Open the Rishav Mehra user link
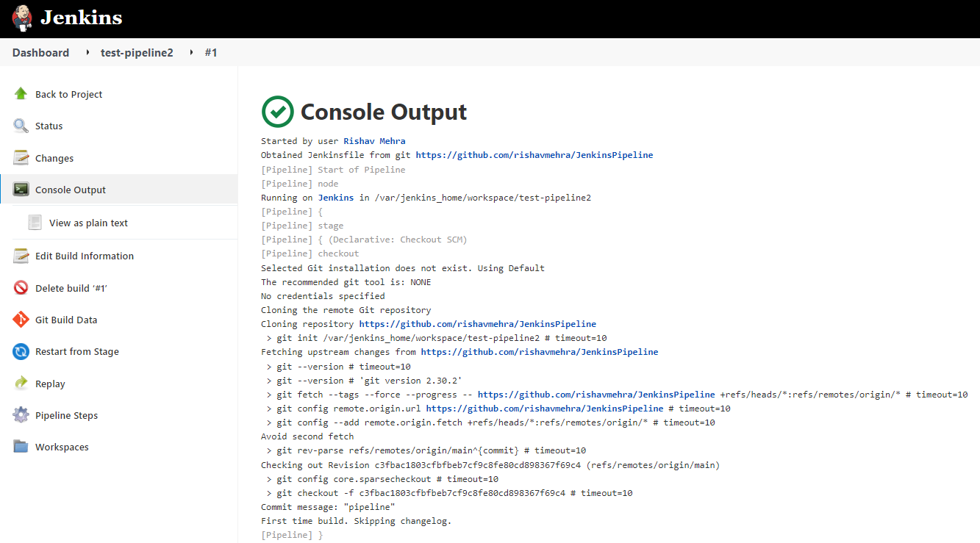The image size is (980, 543). [x=374, y=141]
